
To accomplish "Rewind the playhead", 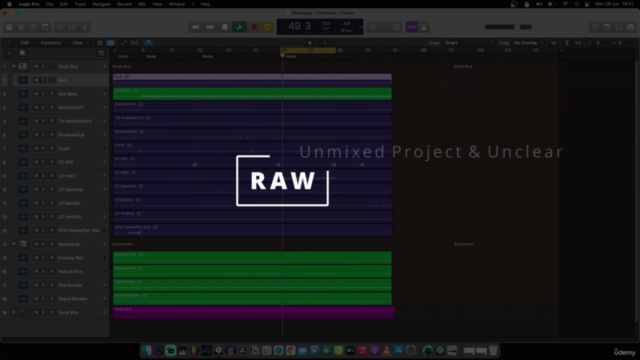I will 196,27.
